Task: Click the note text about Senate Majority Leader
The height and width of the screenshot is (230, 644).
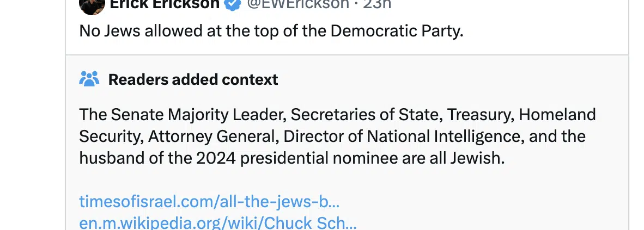Action: [x=337, y=136]
